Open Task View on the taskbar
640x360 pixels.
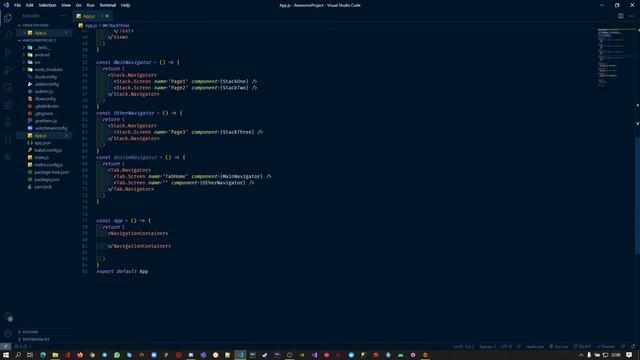coord(30,355)
